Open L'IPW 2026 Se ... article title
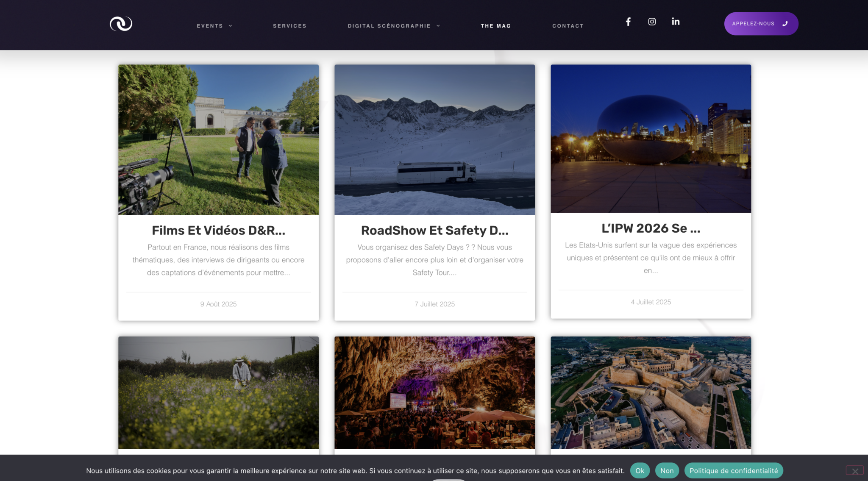The height and width of the screenshot is (481, 868). pyautogui.click(x=651, y=228)
